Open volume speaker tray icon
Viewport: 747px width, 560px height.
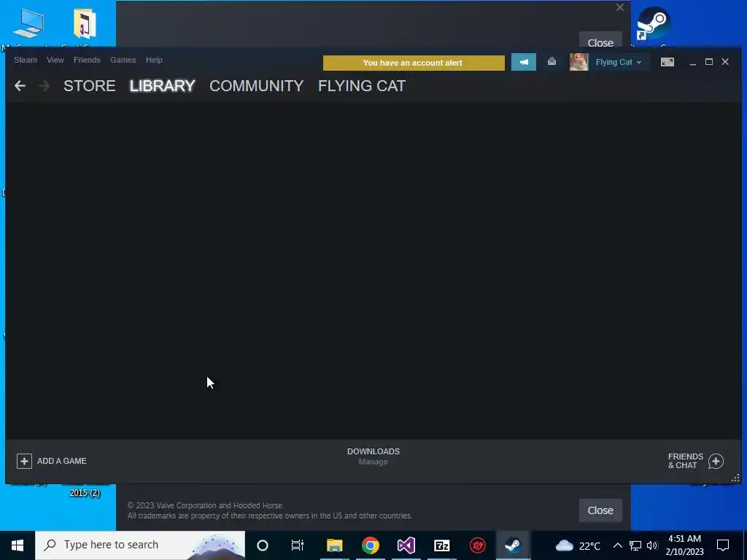click(x=652, y=545)
